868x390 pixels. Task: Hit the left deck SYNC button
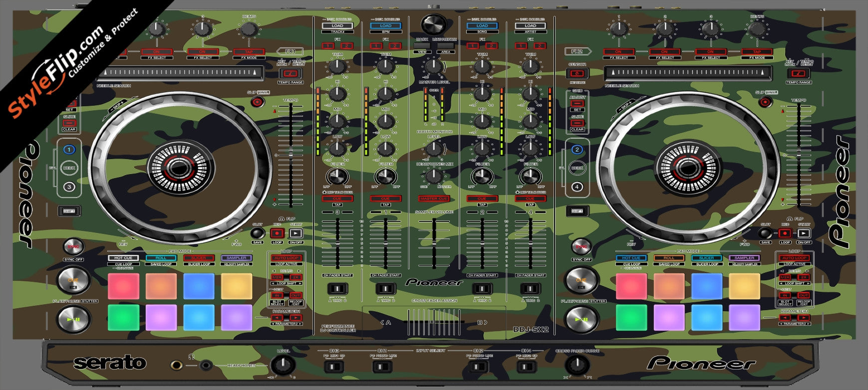pos(73,246)
